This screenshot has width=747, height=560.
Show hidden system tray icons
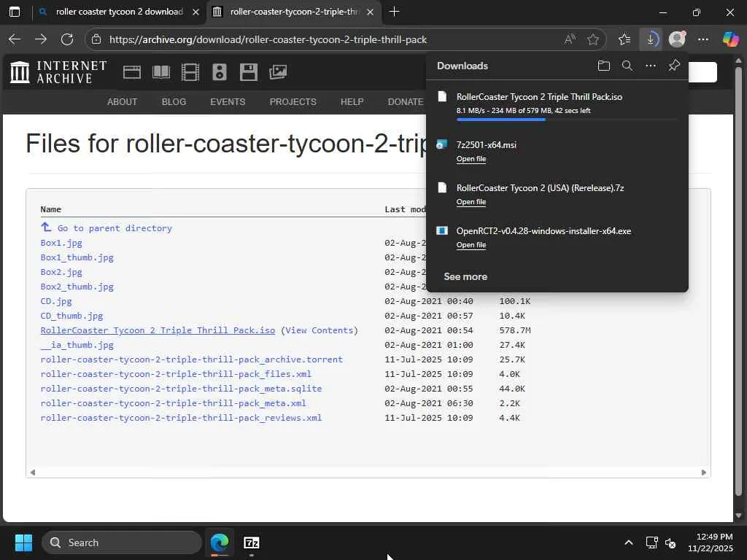pyautogui.click(x=628, y=542)
